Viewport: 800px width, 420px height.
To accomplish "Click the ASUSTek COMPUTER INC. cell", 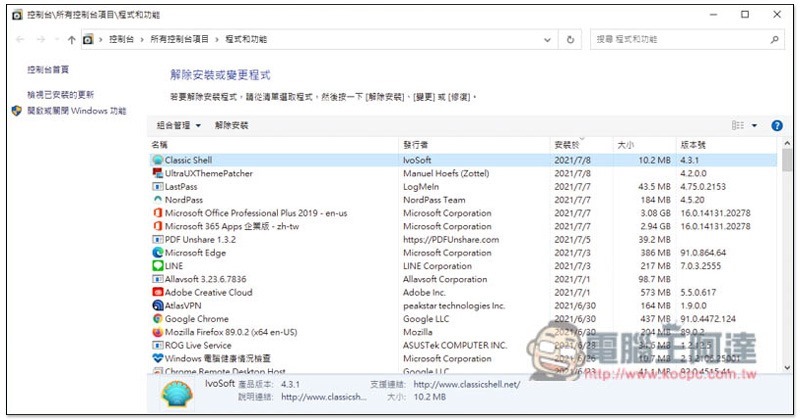I will tap(455, 346).
